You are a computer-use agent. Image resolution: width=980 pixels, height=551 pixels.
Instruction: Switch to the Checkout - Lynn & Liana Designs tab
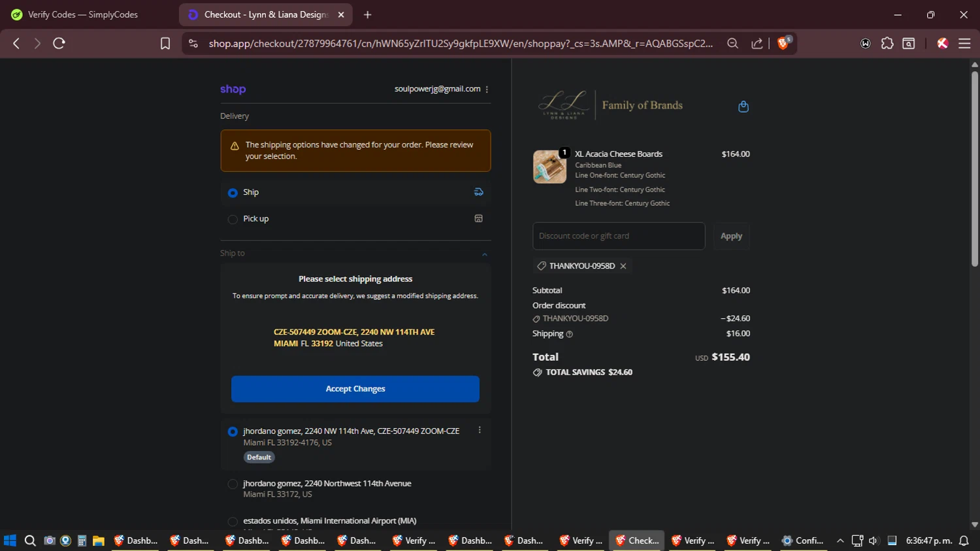(266, 14)
